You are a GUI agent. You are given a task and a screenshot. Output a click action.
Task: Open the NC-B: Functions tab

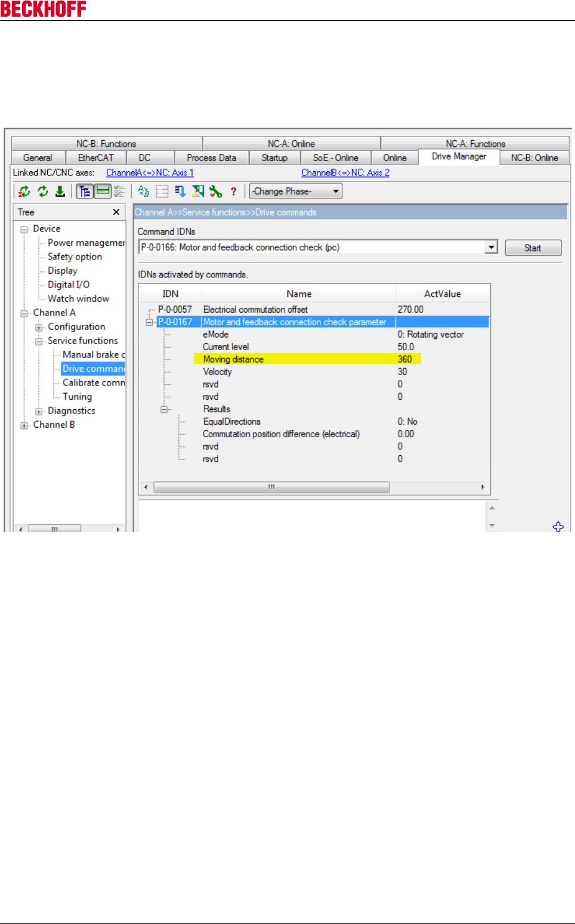[x=106, y=144]
